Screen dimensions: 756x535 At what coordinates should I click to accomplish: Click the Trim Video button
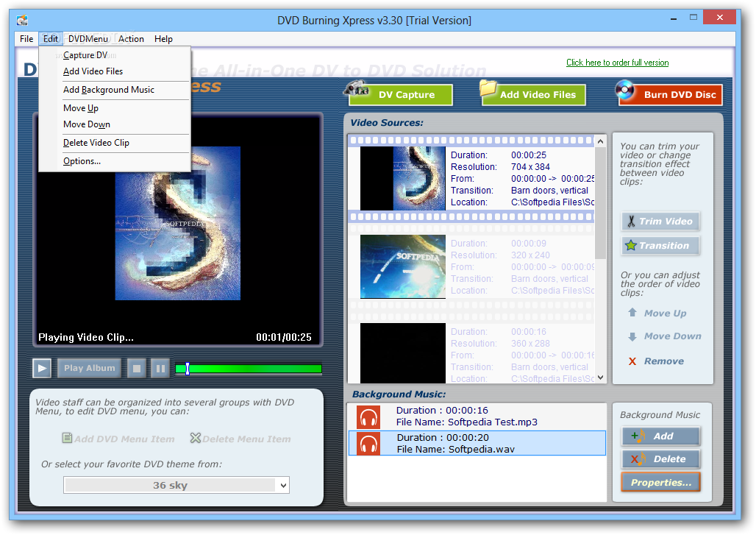tap(660, 222)
